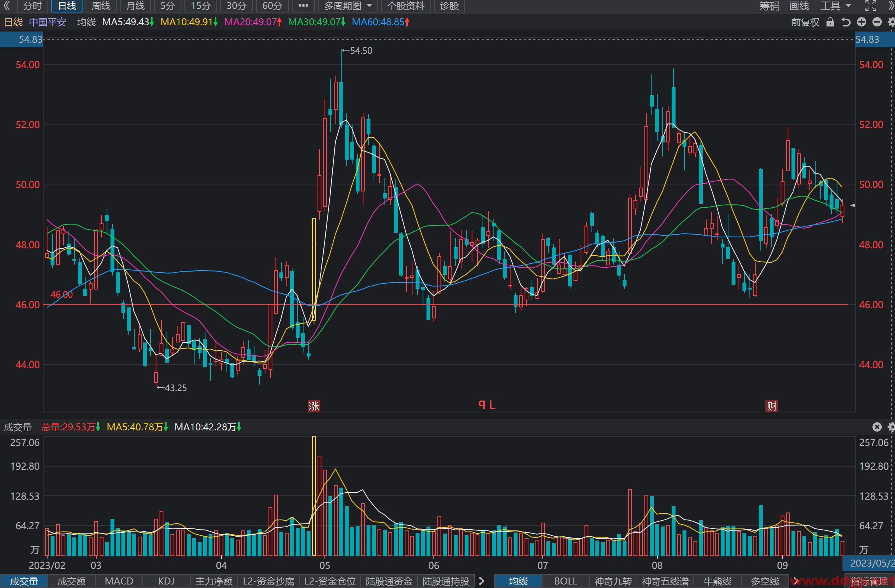Click the lock icon beside 前复权

(x=830, y=22)
